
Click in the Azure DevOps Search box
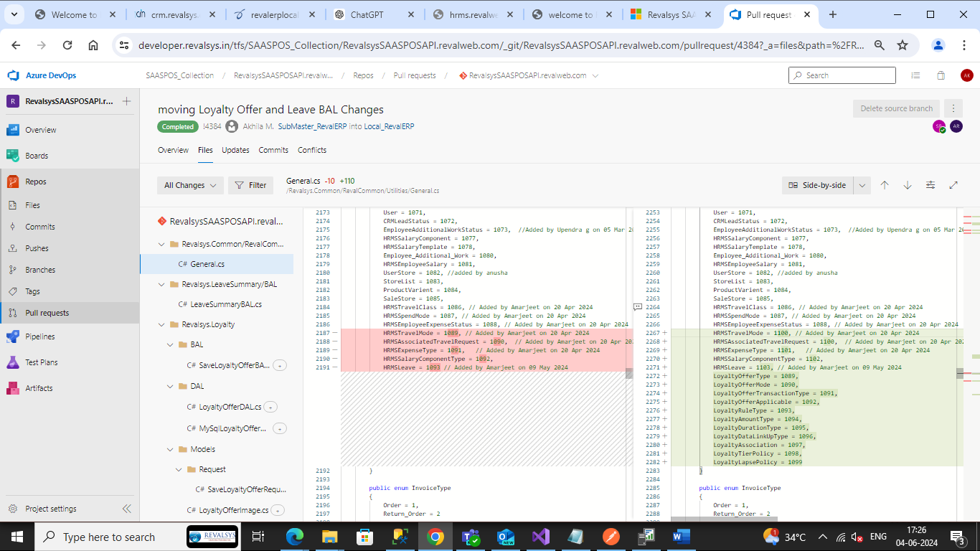tap(842, 75)
